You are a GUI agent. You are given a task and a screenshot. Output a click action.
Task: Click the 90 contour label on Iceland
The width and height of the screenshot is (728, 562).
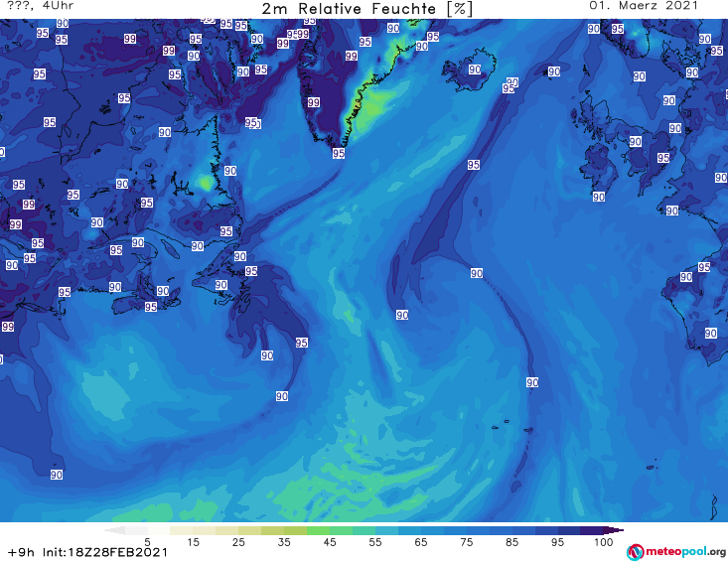pos(475,70)
